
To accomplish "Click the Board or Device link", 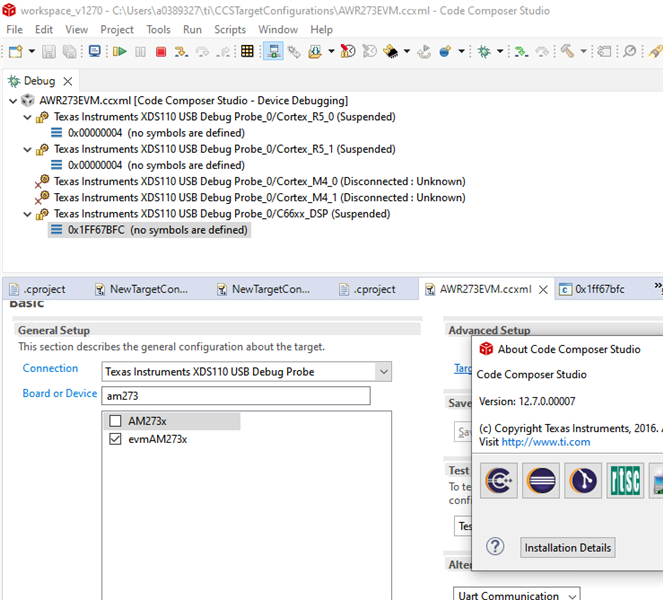I will coord(60,393).
